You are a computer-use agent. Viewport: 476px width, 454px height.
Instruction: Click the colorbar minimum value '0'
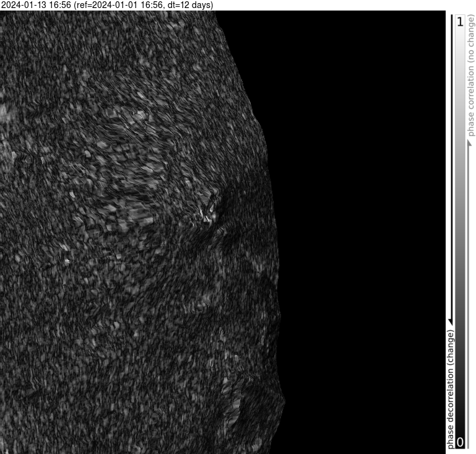[460, 442]
